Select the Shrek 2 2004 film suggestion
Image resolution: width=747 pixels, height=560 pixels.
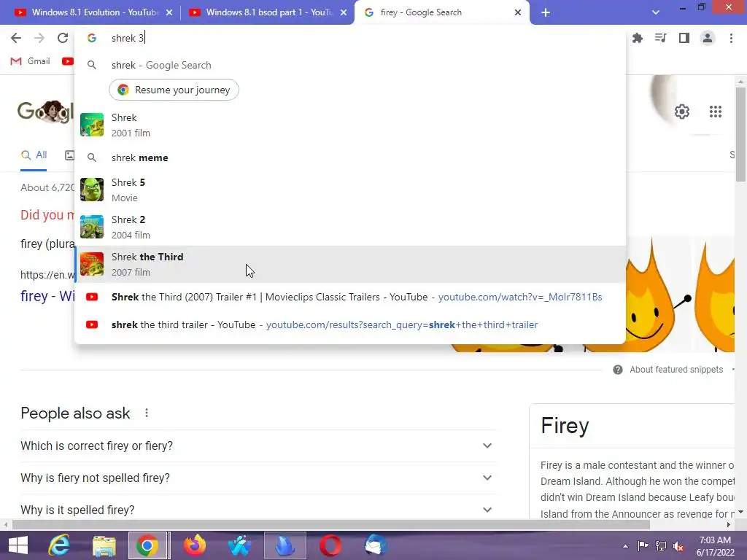350,227
